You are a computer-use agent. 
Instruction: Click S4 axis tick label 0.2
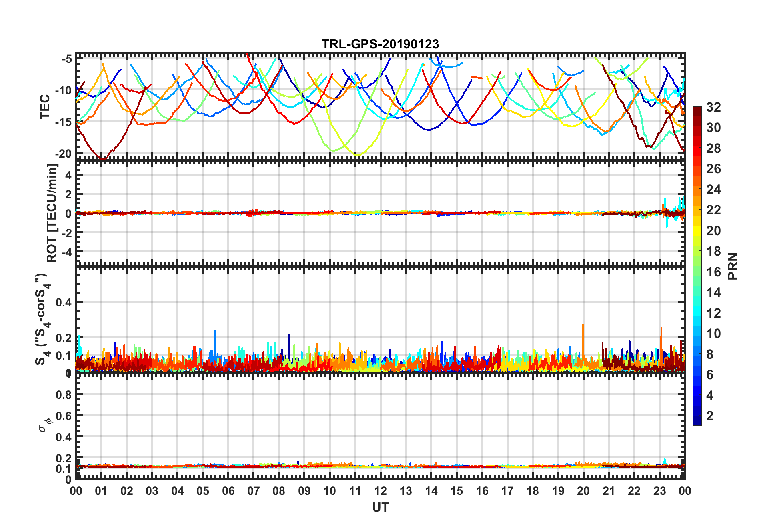tap(64, 338)
